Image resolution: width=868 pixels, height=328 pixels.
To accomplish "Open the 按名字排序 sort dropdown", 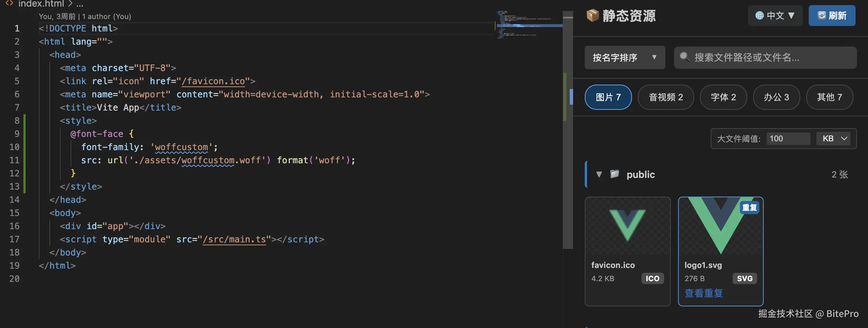I will (624, 57).
